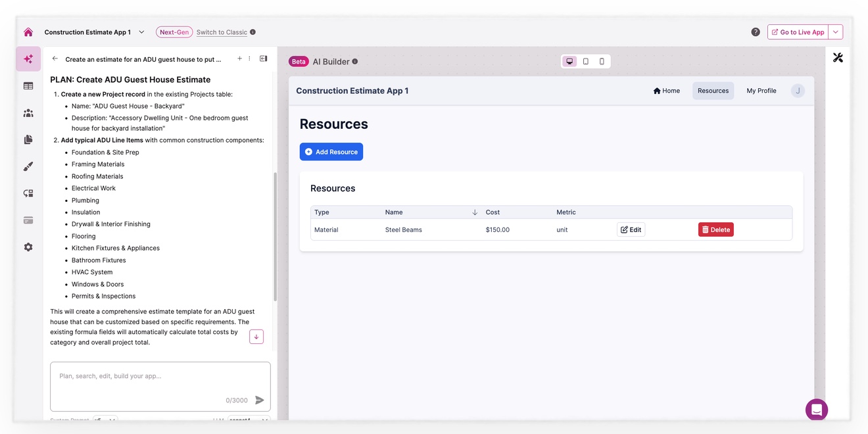Switch preview to tablet view

pos(586,62)
